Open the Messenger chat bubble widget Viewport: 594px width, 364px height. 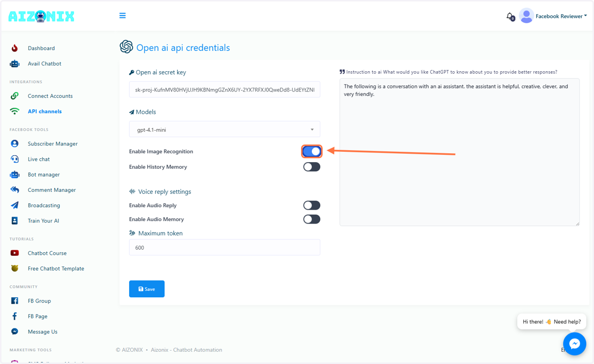tap(575, 343)
